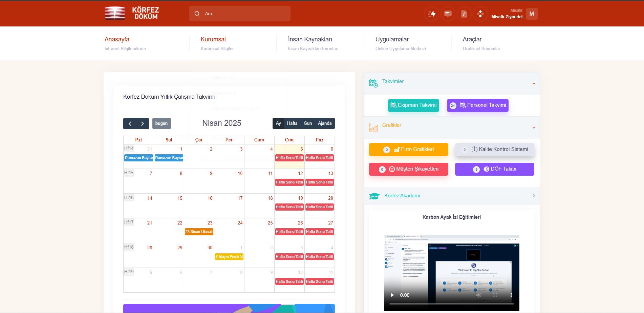The width and height of the screenshot is (644, 313).
Task: Click the Körfez Döküm logo
Action: tap(132, 14)
